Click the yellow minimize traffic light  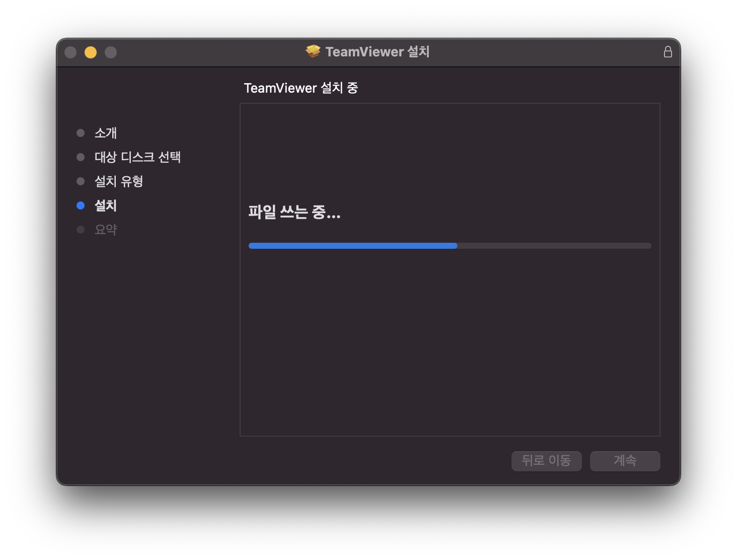pos(91,52)
